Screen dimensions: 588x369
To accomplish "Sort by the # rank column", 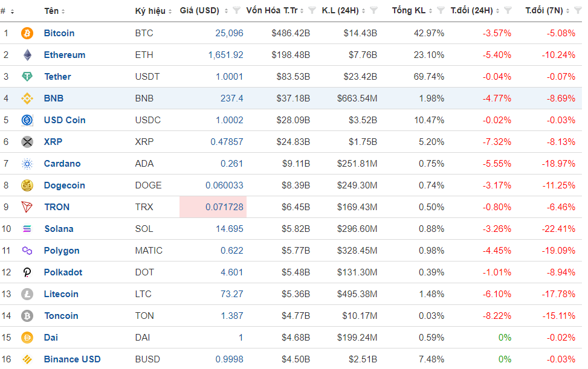I will pyautogui.click(x=7, y=11).
